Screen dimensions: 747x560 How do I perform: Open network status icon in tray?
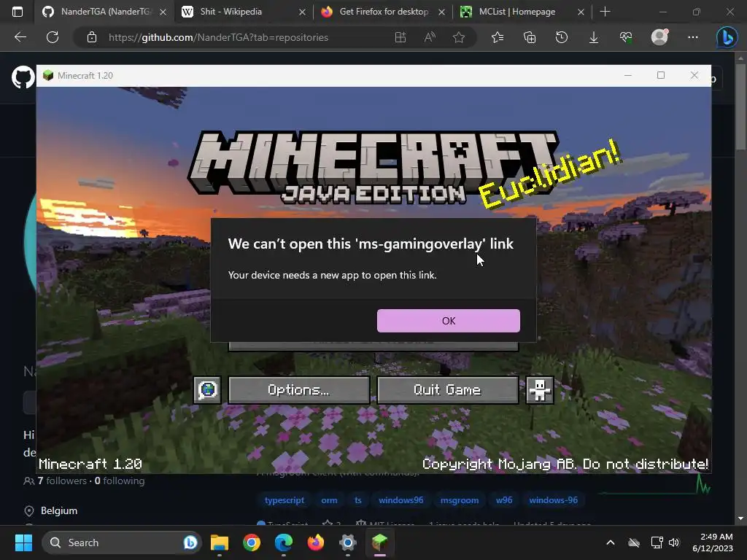tap(657, 542)
